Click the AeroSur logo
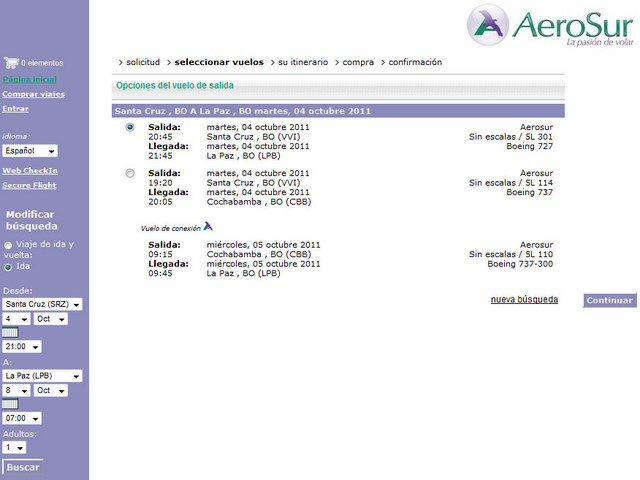 [x=551, y=26]
